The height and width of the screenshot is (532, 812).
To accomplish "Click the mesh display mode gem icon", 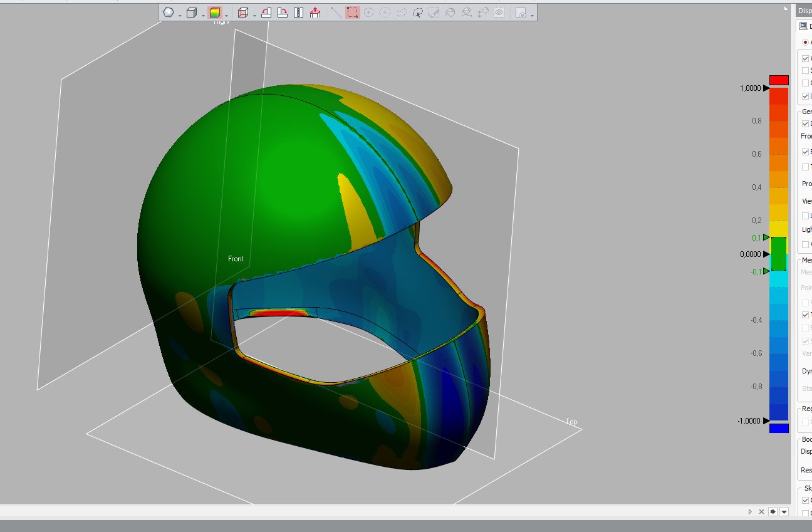I will [168, 13].
